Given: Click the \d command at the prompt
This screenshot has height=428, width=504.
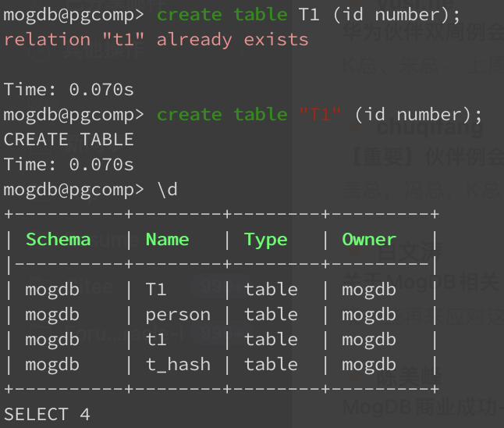Looking at the screenshot, I should pos(167,190).
